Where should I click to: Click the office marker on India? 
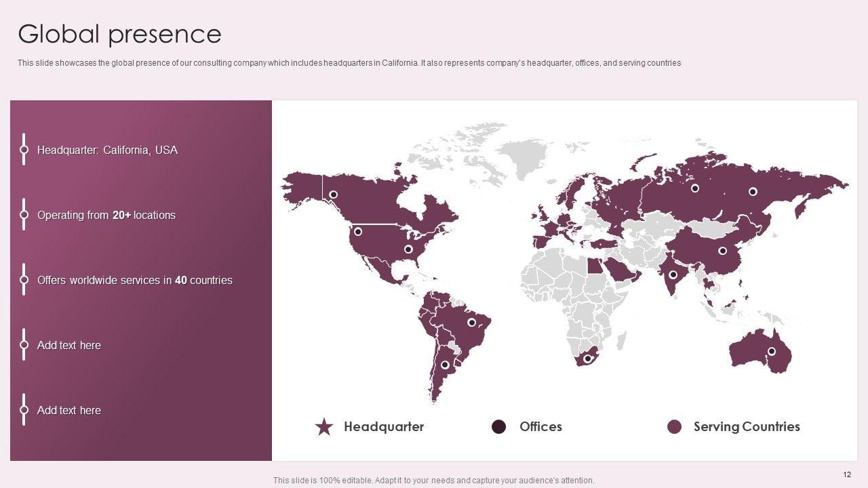[x=673, y=275]
